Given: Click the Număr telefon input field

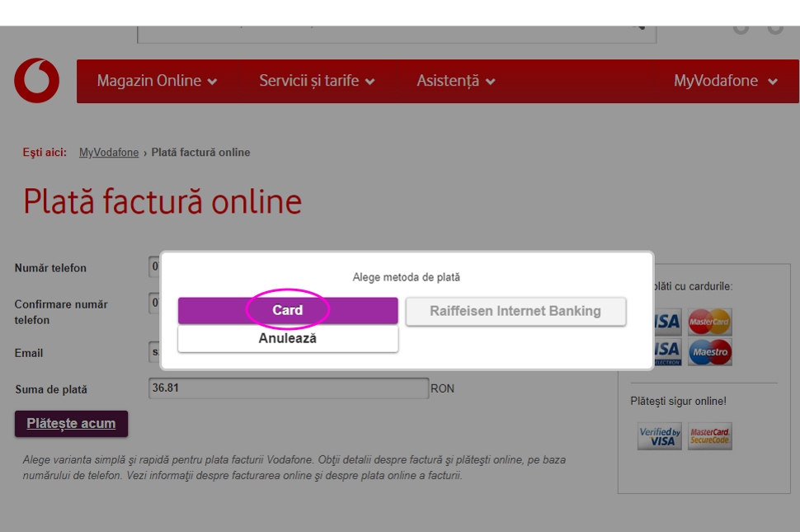Looking at the screenshot, I should pyautogui.click(x=154, y=267).
